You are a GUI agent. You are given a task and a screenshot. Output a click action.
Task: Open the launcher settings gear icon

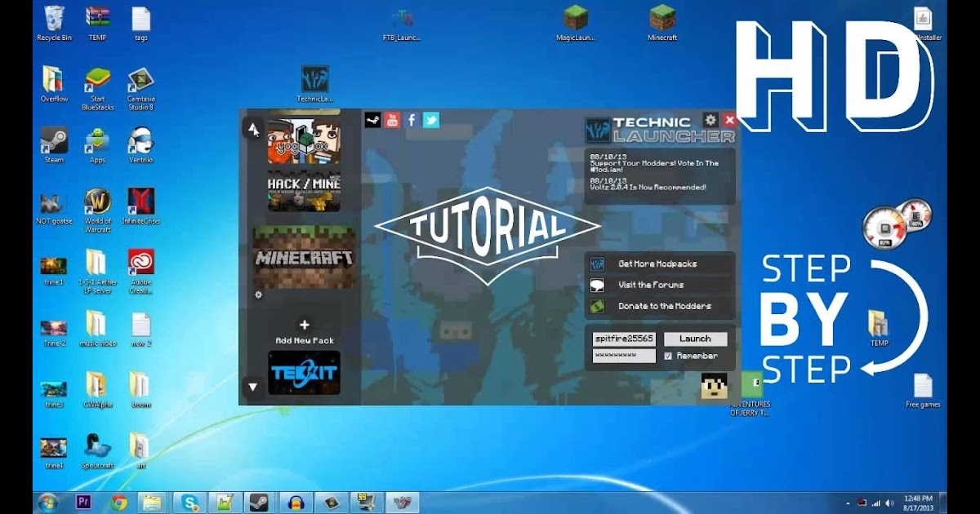(711, 120)
